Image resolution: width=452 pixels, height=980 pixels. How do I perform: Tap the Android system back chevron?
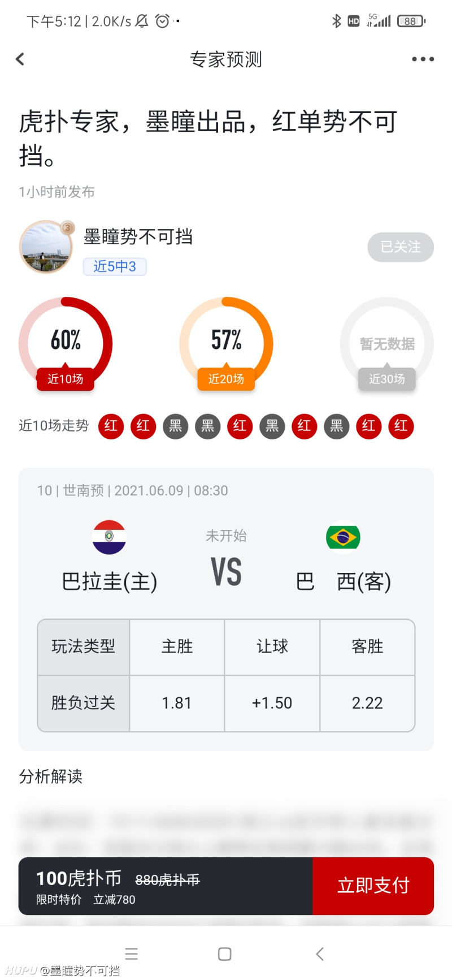(320, 954)
